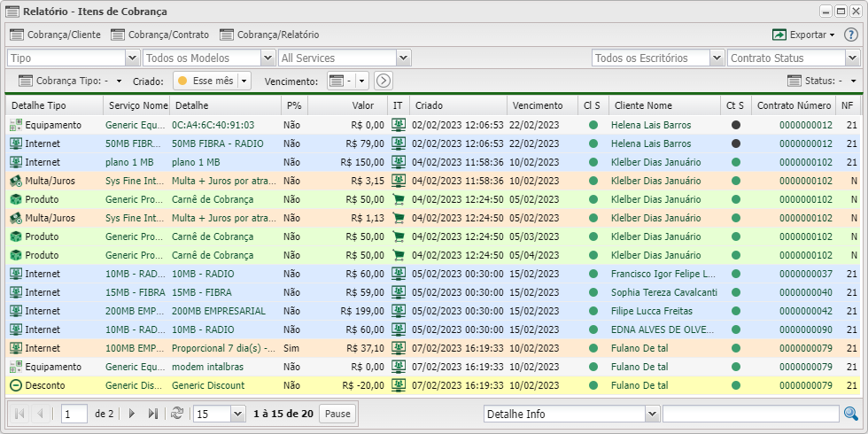Click the help question mark icon
Image resolution: width=868 pixels, height=434 pixels.
(851, 35)
